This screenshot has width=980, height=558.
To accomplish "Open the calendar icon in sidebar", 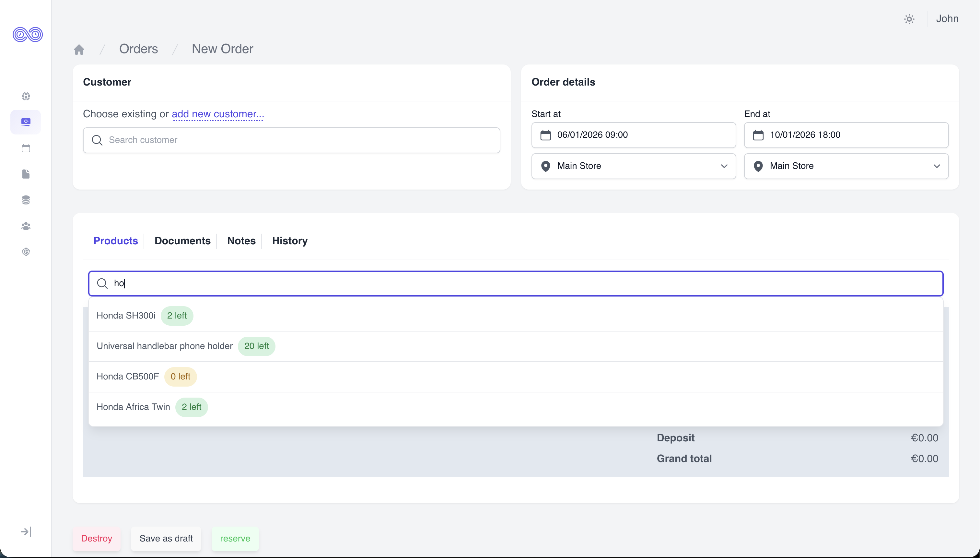I will 26,148.
